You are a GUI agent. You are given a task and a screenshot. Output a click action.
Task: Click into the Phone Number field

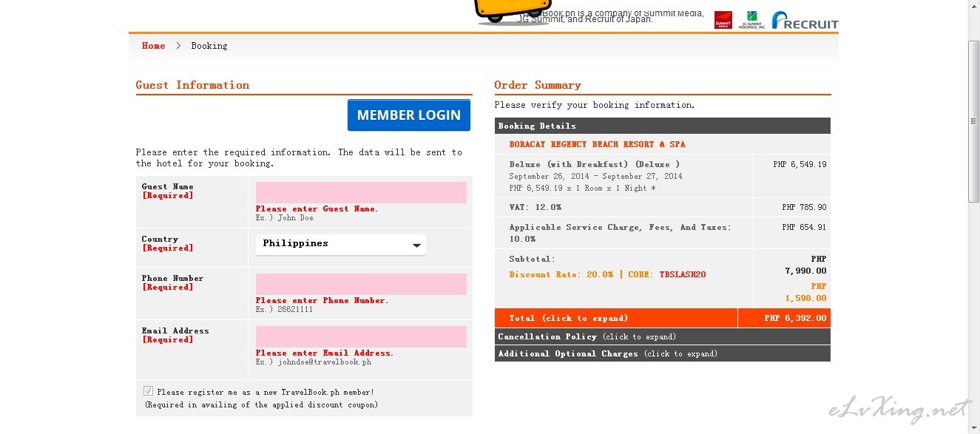pos(361,284)
